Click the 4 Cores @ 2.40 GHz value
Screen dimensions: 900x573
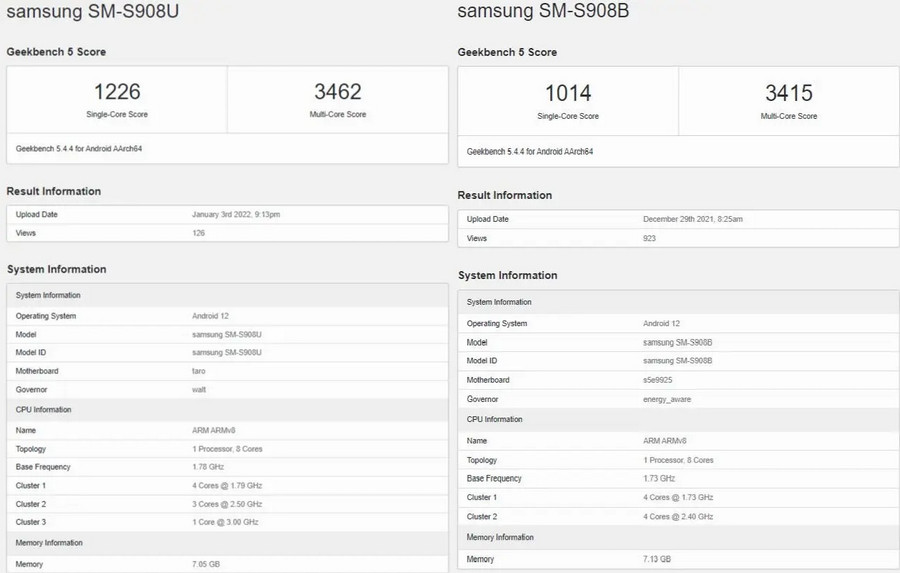point(678,516)
